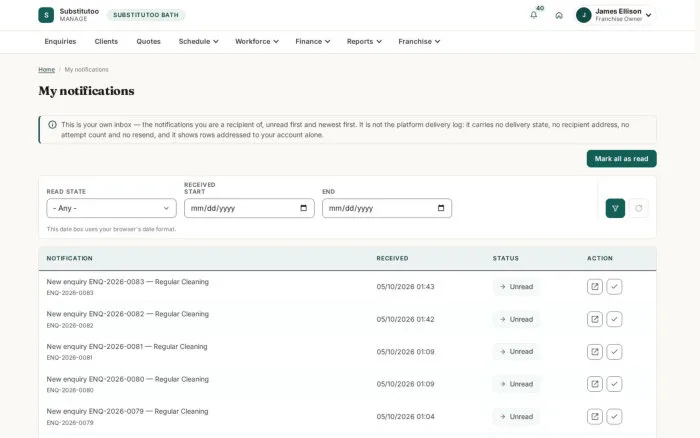The image size is (700, 438).
Task: Click the Received Start date input
Action: (249, 208)
